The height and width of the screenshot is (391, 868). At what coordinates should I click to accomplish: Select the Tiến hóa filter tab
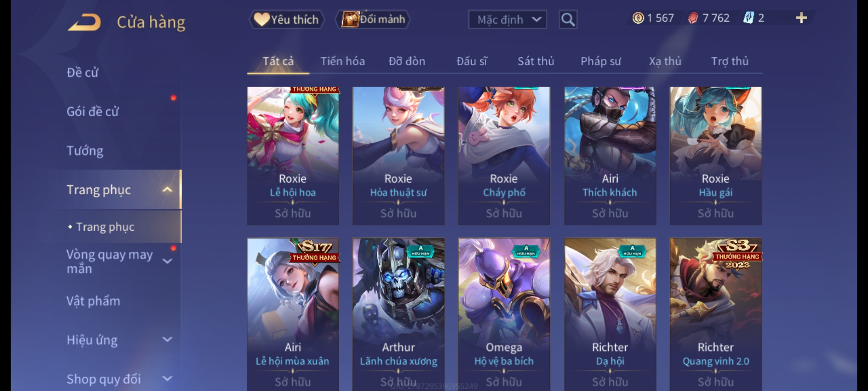pos(342,61)
